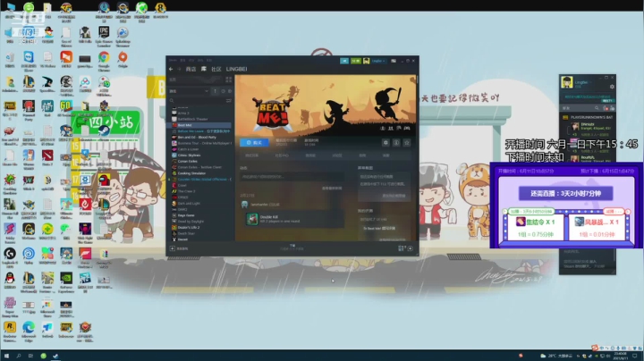Image resolution: width=644 pixels, height=361 pixels.
Task: Open the Origin desktop shortcut
Action: (123, 62)
